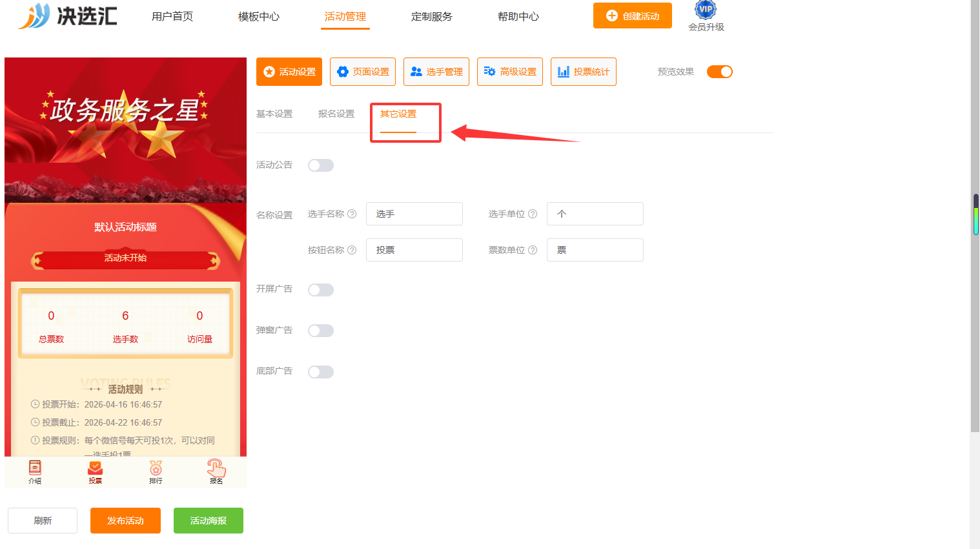Click the 总票数 stat in preview
This screenshot has width=980, height=549.
[51, 326]
